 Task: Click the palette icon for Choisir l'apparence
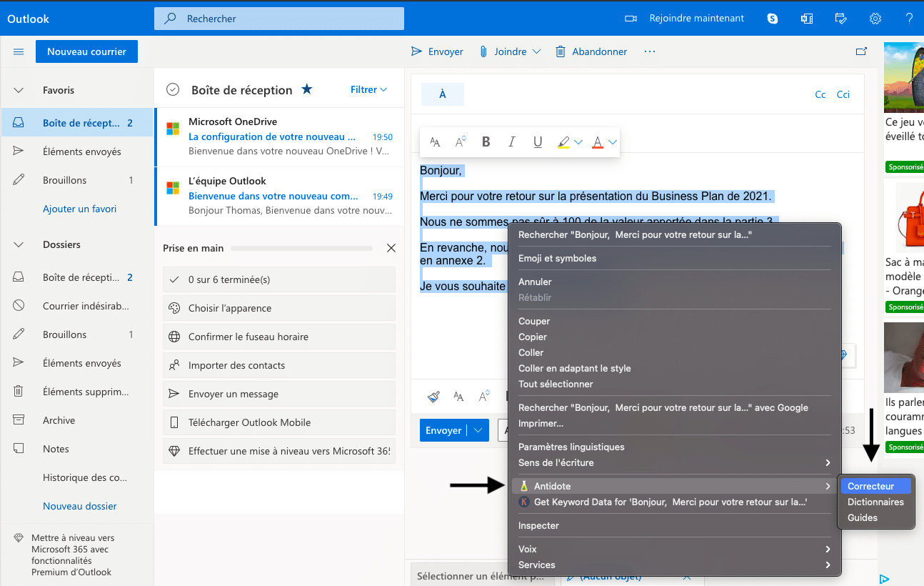174,308
